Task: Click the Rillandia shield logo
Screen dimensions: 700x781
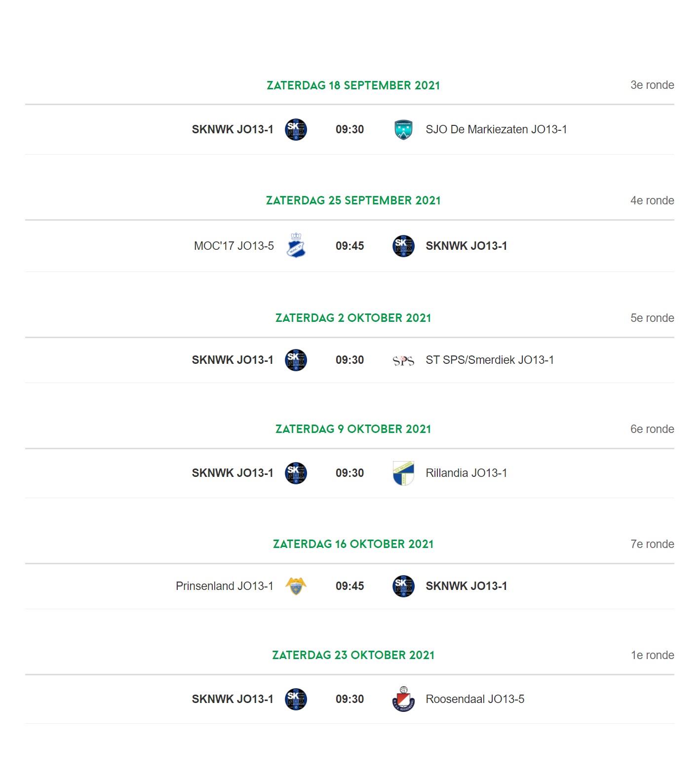Action: tap(403, 473)
